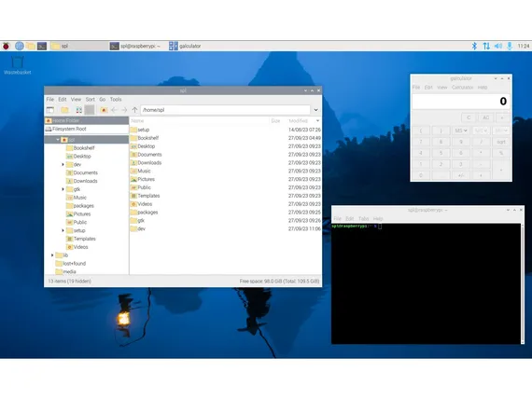The height and width of the screenshot is (399, 532).
Task: Open the path bar history dropdown
Action: (315, 110)
